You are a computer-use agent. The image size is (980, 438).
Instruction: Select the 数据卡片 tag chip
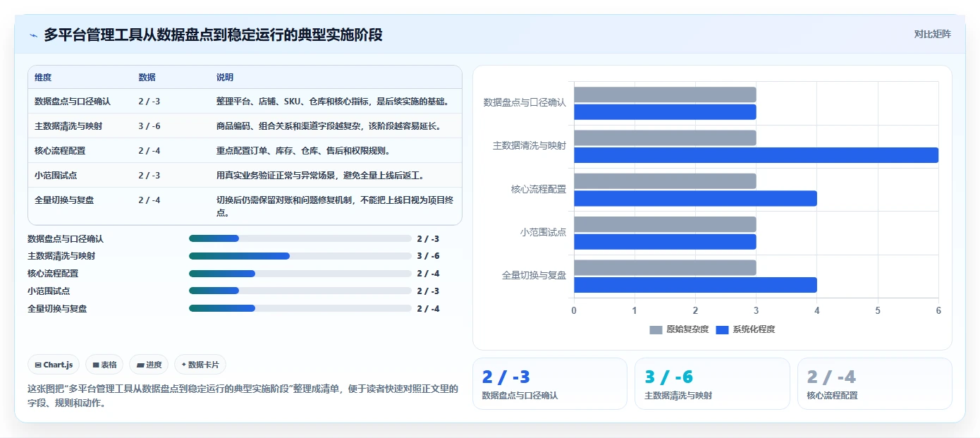pyautogui.click(x=200, y=365)
